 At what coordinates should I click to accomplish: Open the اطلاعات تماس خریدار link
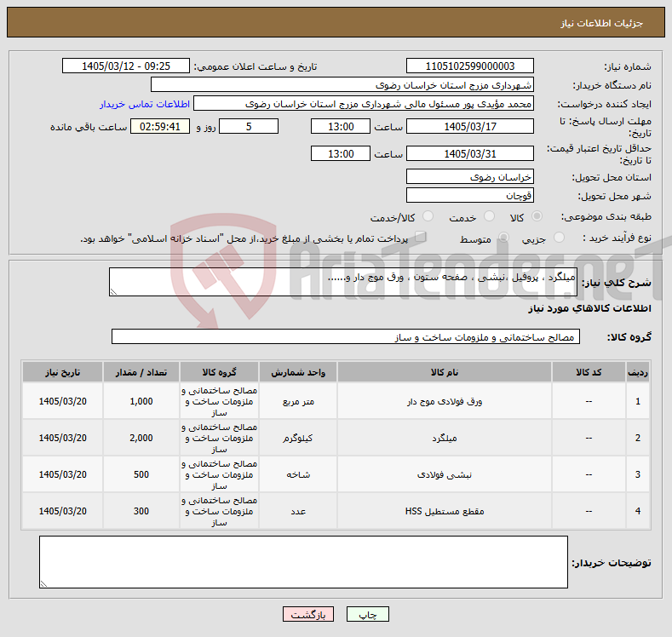145,104
